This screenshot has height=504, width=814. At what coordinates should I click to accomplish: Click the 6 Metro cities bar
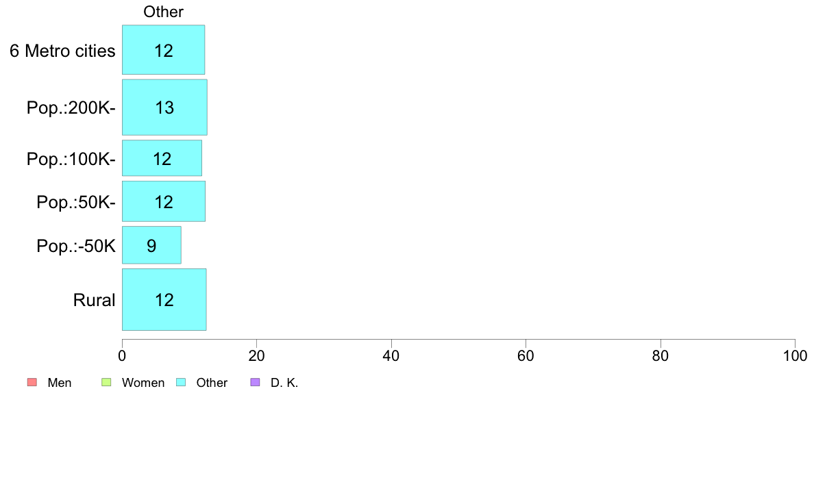click(x=163, y=50)
